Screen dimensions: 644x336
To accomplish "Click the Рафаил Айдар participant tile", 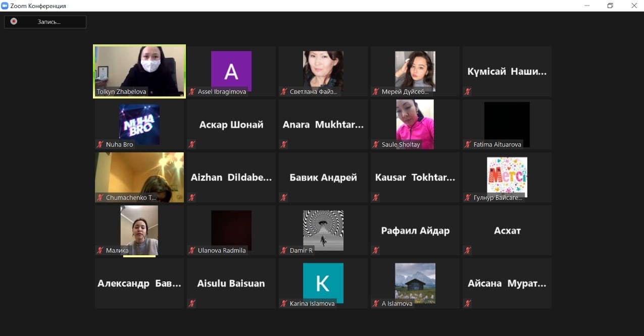I will 415,230.
